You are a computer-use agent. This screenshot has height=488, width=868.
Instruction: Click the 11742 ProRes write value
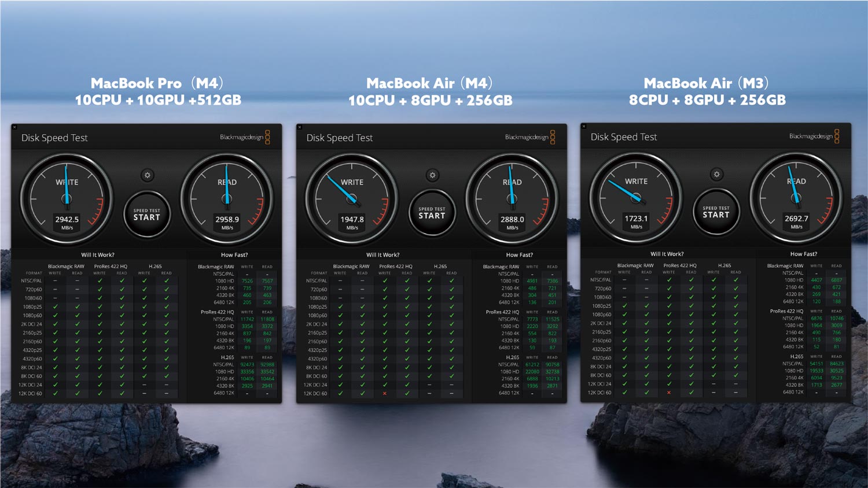tap(247, 319)
